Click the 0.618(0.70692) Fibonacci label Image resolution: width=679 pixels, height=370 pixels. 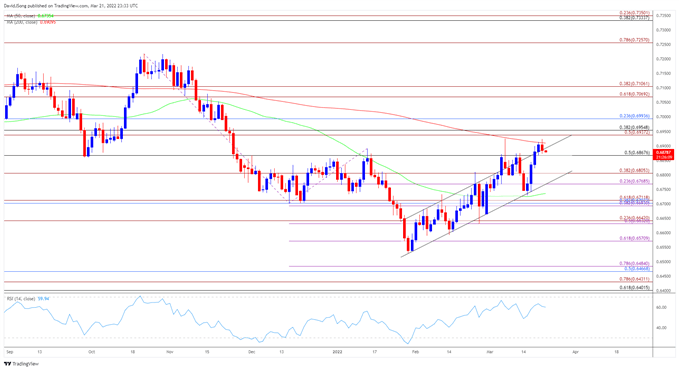(634, 94)
